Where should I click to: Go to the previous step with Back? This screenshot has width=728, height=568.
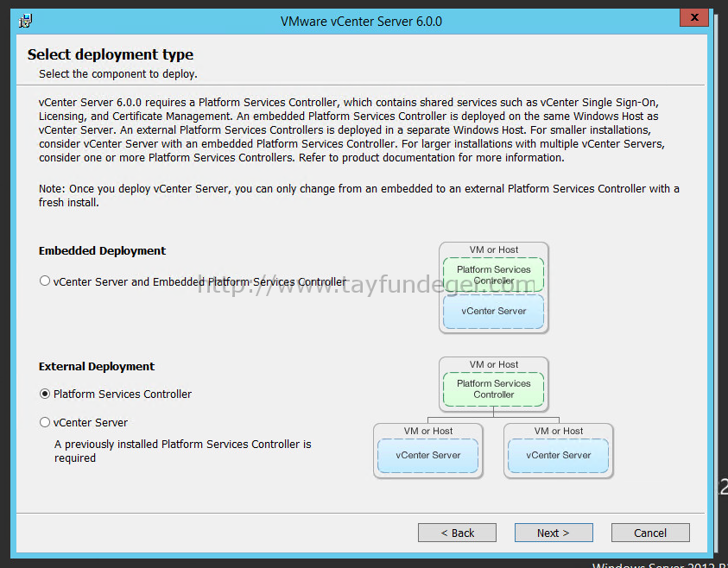(x=457, y=533)
